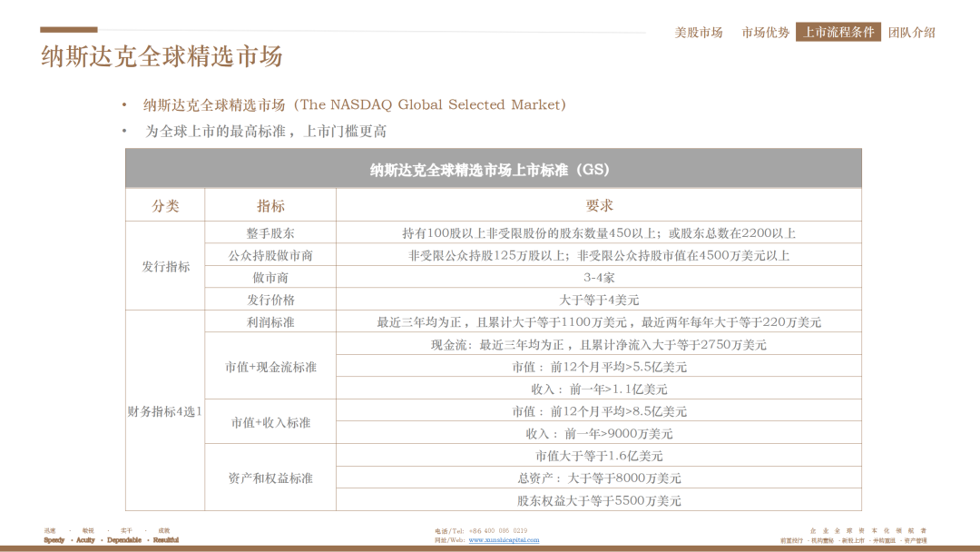Select the cell 总资产：大于等于8000万美元
The width and height of the screenshot is (980, 552).
click(599, 478)
